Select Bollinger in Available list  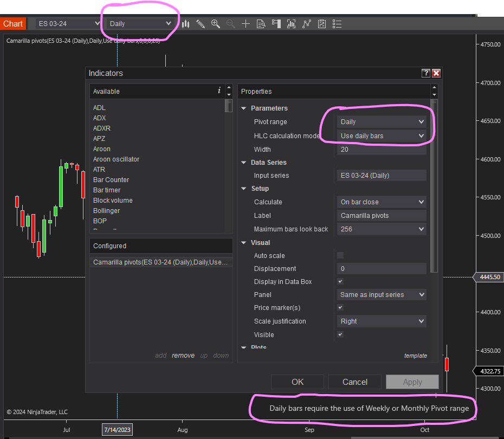[x=106, y=210]
